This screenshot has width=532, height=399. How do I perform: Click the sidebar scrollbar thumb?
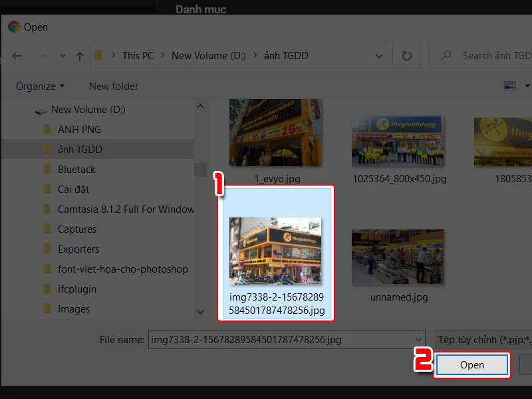click(x=201, y=170)
